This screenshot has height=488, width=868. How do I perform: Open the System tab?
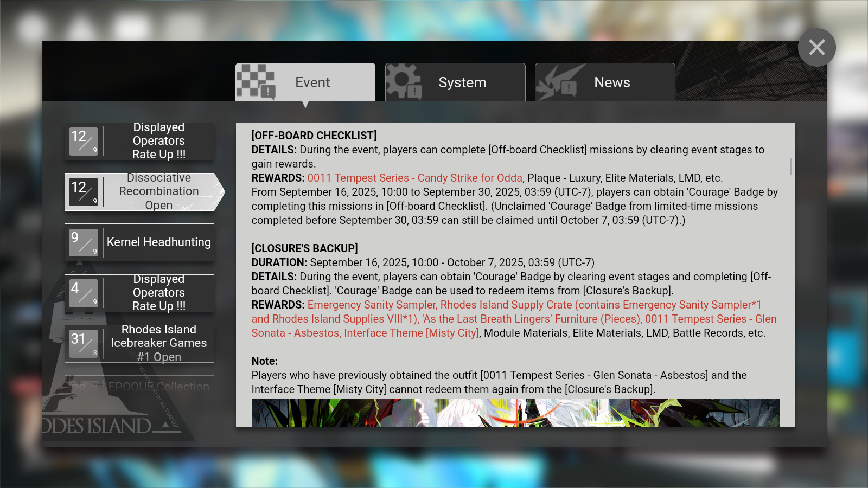tap(455, 82)
